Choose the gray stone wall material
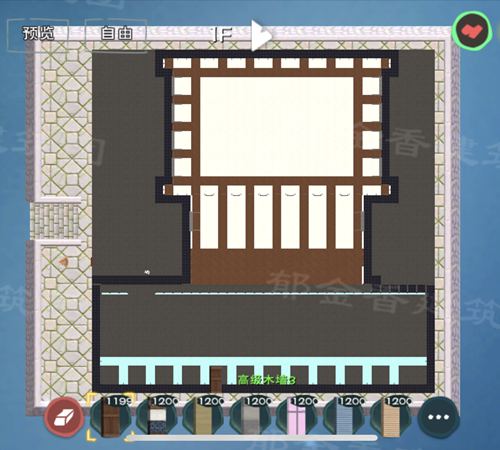This screenshot has height=450, width=500. click(x=250, y=417)
